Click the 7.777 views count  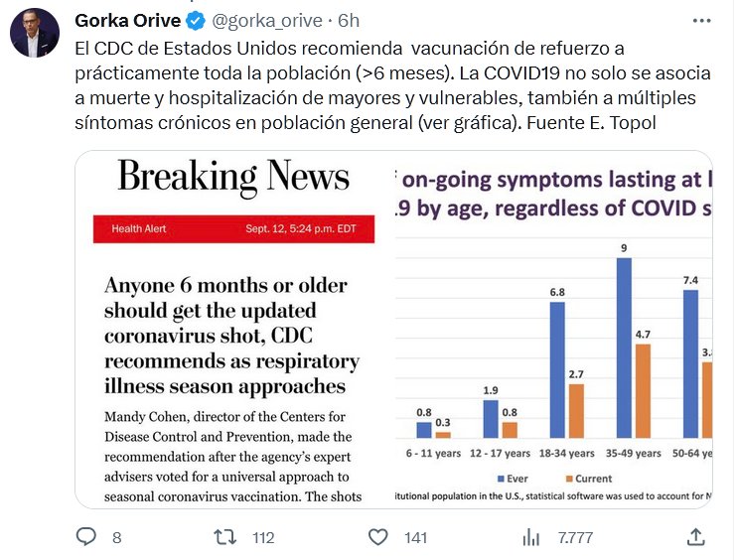click(575, 537)
